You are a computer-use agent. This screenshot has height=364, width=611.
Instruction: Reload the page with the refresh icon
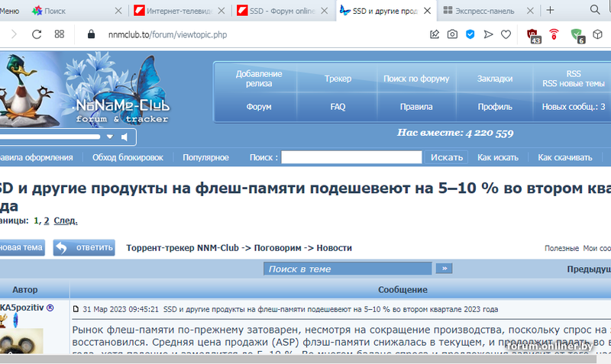coord(37,34)
